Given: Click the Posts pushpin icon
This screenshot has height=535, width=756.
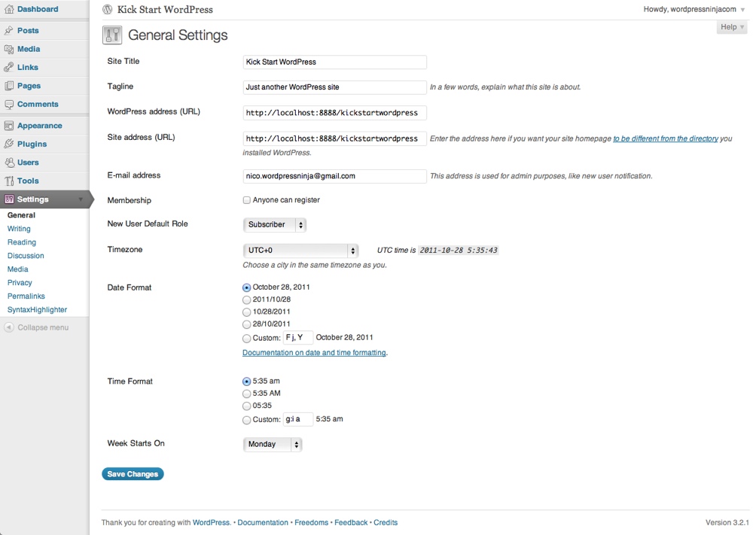Looking at the screenshot, I should point(9,31).
